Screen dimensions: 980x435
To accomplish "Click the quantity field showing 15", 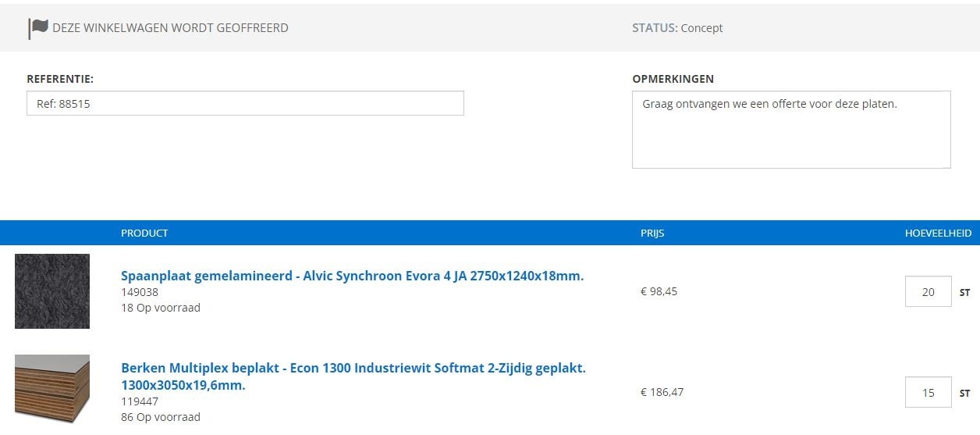I will coord(928,392).
